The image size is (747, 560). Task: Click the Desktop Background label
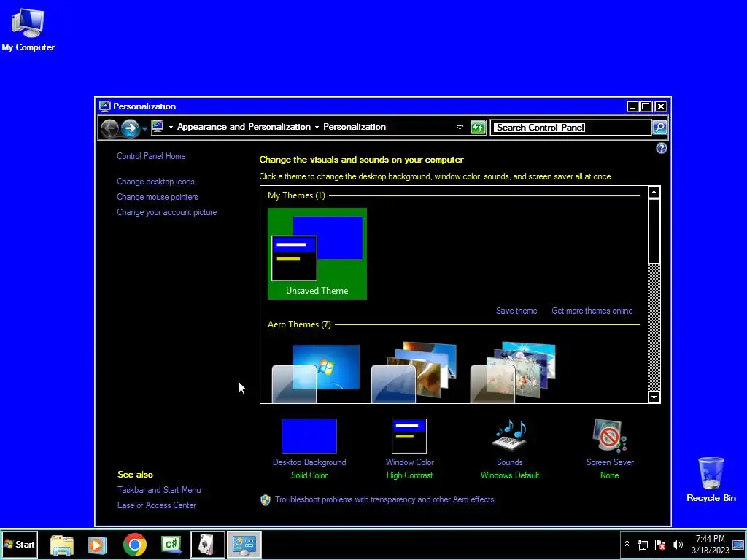309,462
